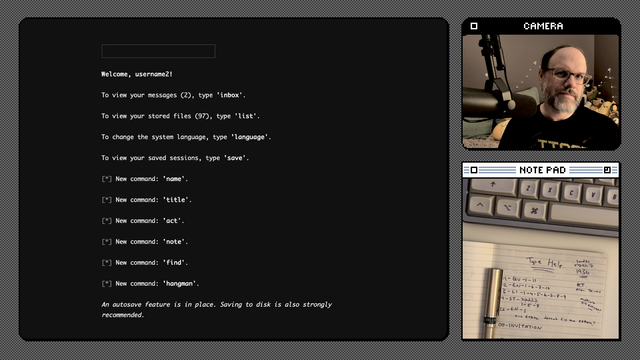Viewport: 640px width, 360px height.
Task: Click the line mentioning stored files 'list'
Action: (x=180, y=116)
